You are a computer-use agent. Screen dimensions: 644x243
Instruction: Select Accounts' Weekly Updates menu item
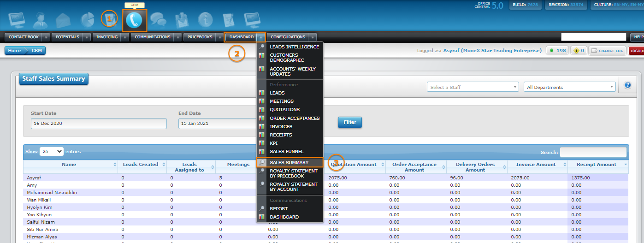290,71
